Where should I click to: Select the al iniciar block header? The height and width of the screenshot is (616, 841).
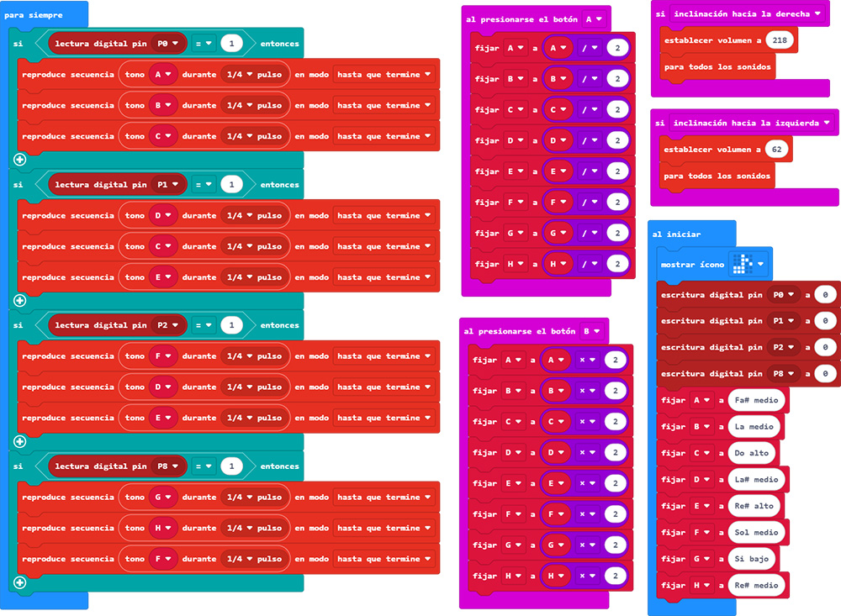tap(676, 234)
